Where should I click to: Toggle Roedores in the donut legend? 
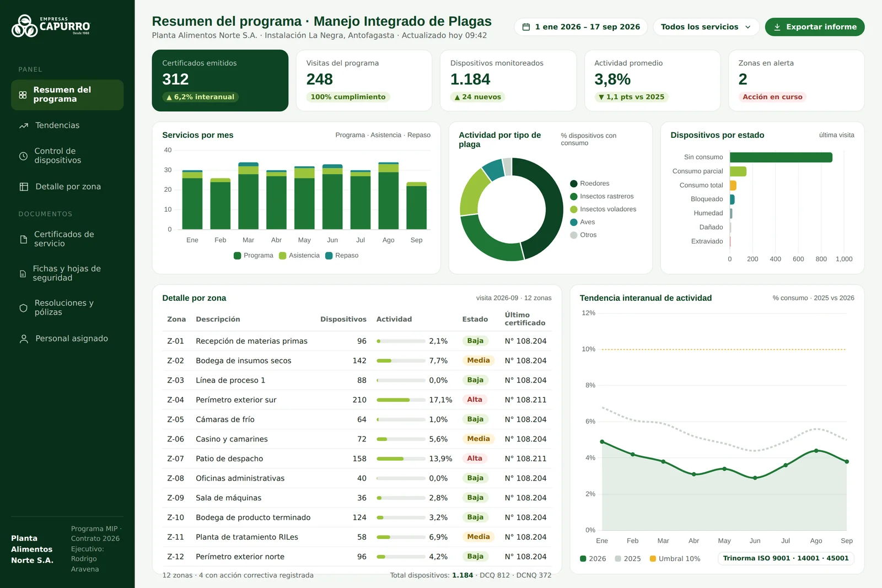[589, 184]
